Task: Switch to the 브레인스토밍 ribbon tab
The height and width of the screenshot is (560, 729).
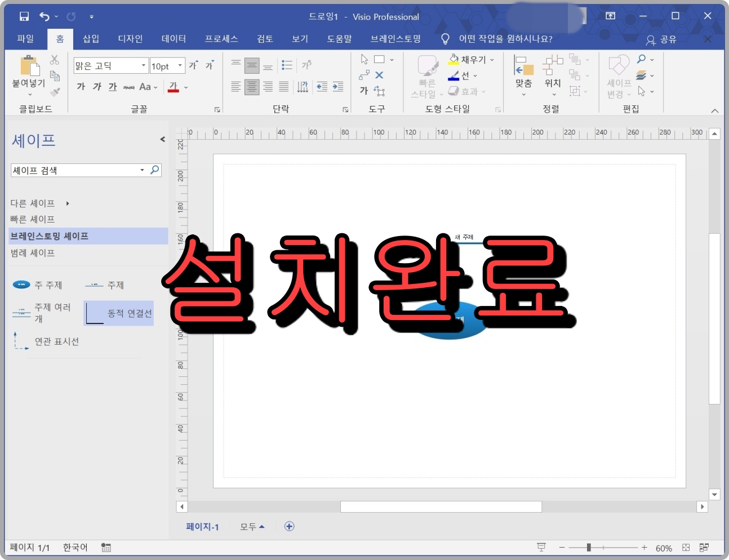Action: (396, 38)
